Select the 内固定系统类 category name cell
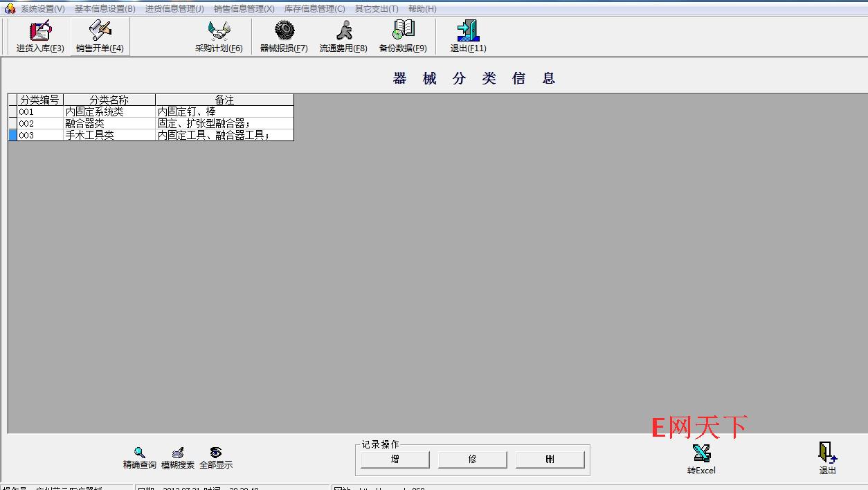 tap(109, 111)
